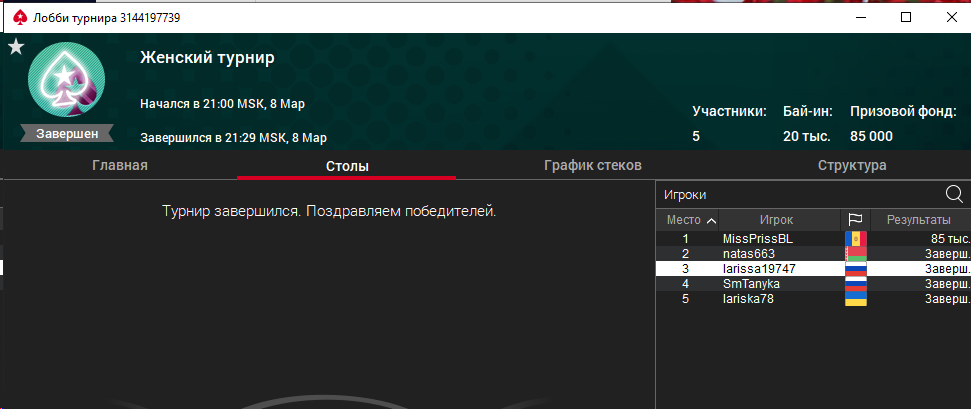Click the Belarus flag next to natas663

pos(856,253)
